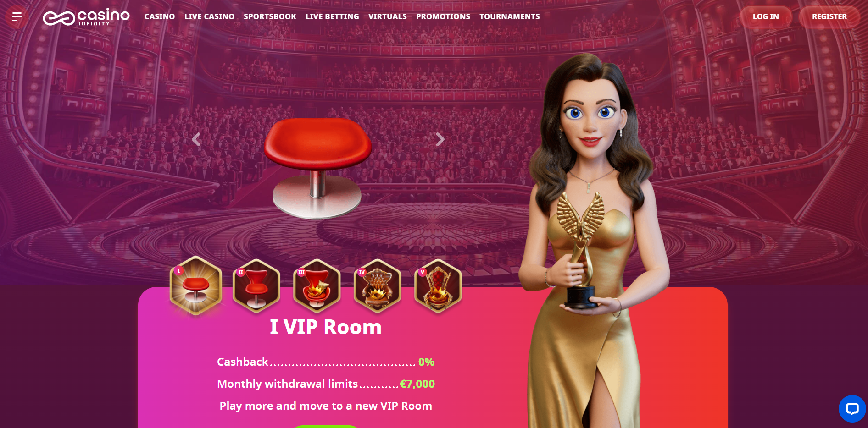Go to Live Casino section

pos(209,16)
